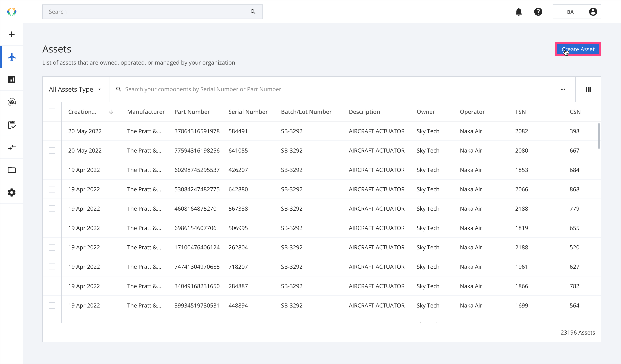Click CSN value 667
Screen dimensions: 621x364
pos(574,151)
